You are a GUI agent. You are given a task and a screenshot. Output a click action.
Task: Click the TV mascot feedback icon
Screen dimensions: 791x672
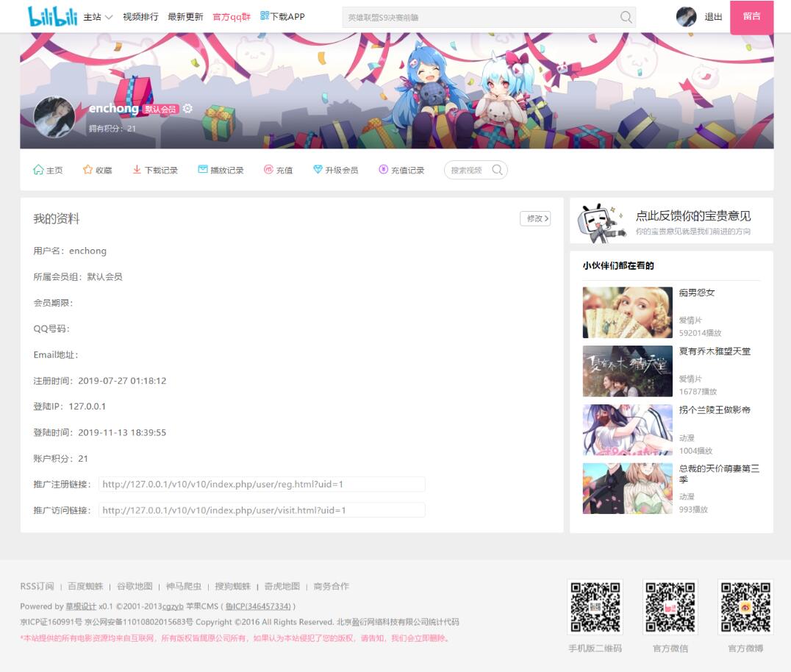coord(601,223)
